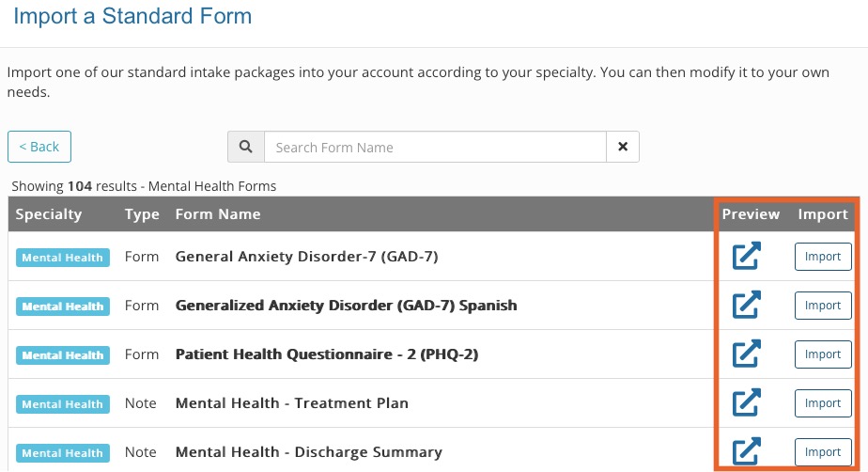The image size is (868, 472).
Task: Click the magnifying glass search icon
Action: 246,147
